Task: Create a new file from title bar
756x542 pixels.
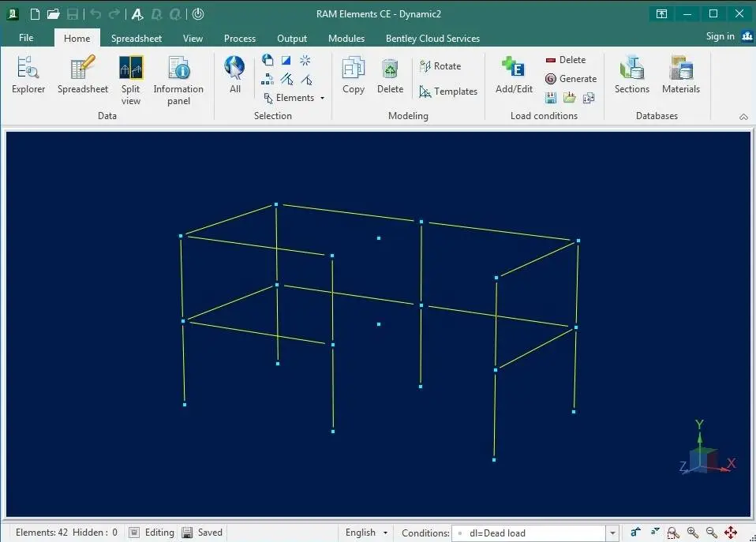Action: [x=35, y=14]
